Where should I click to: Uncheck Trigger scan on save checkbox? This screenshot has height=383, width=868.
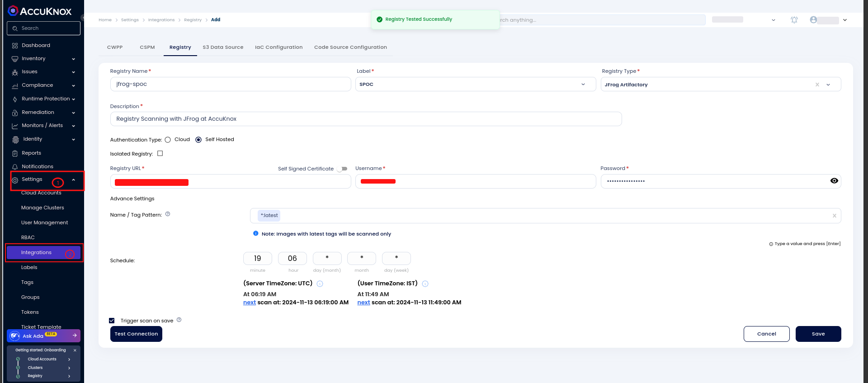click(112, 321)
